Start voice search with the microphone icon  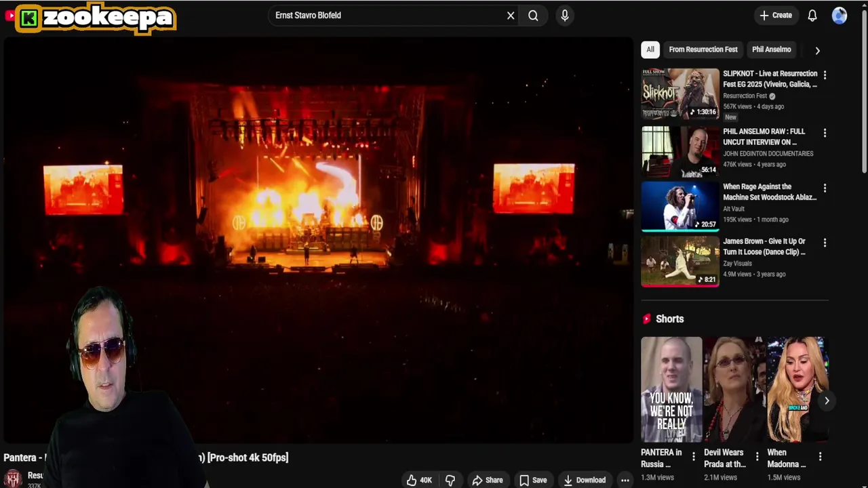point(565,16)
